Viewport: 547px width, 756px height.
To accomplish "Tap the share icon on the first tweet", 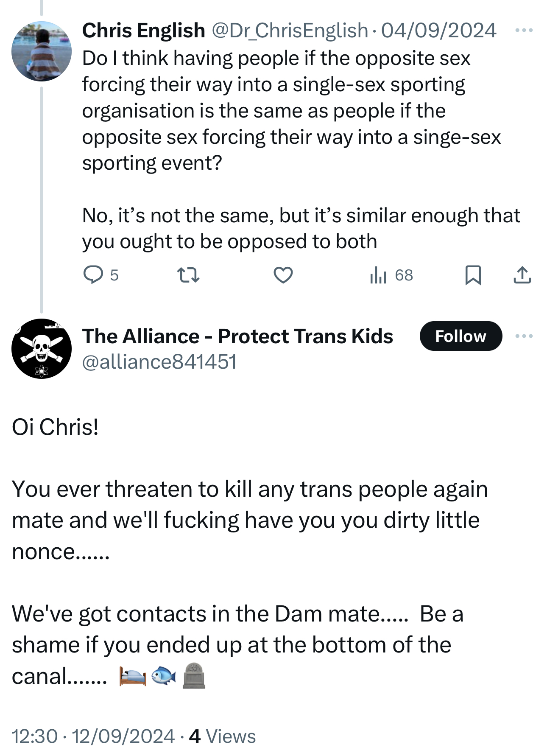I will tap(522, 275).
